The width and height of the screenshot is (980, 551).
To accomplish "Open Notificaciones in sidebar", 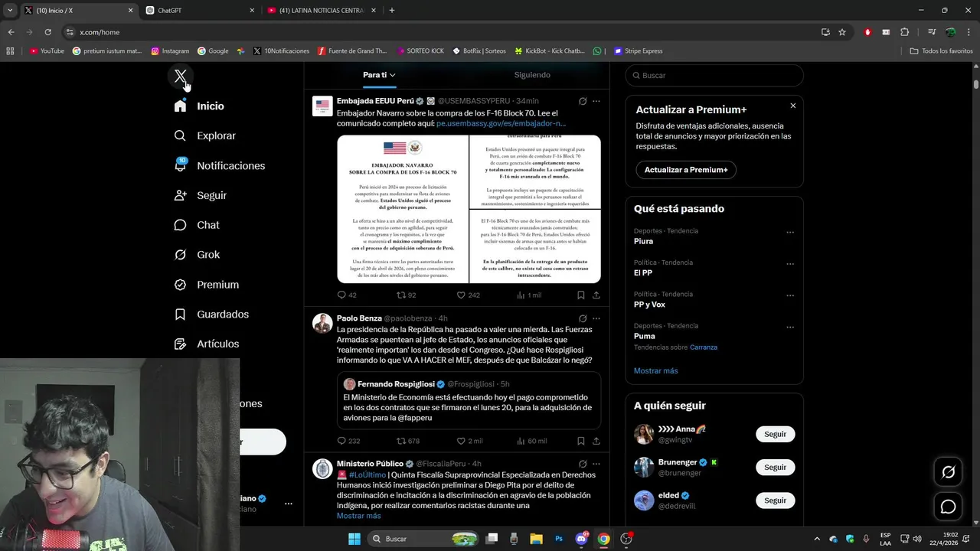I will (219, 165).
